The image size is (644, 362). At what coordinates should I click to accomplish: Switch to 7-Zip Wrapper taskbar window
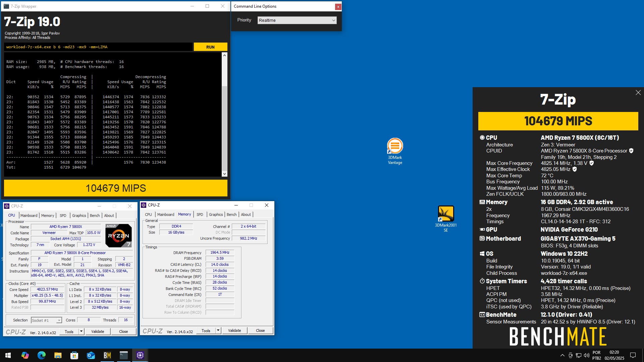tap(124, 355)
